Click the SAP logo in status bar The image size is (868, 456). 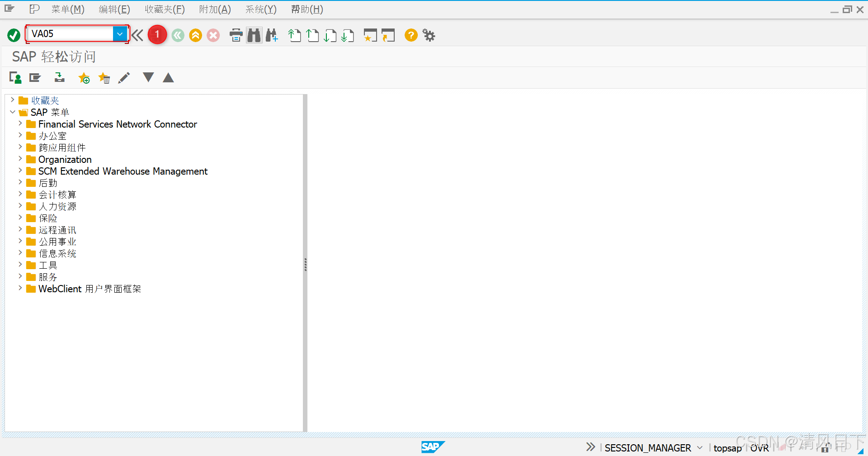[433, 447]
